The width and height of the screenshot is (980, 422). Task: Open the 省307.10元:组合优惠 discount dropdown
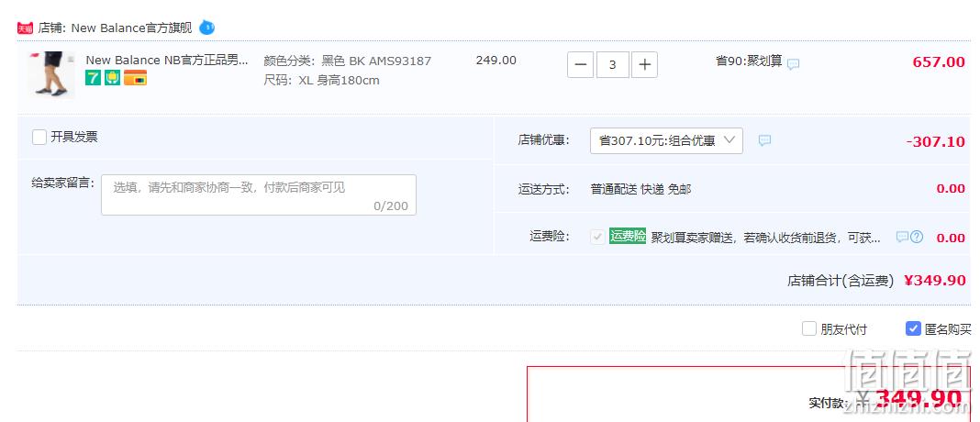[666, 140]
